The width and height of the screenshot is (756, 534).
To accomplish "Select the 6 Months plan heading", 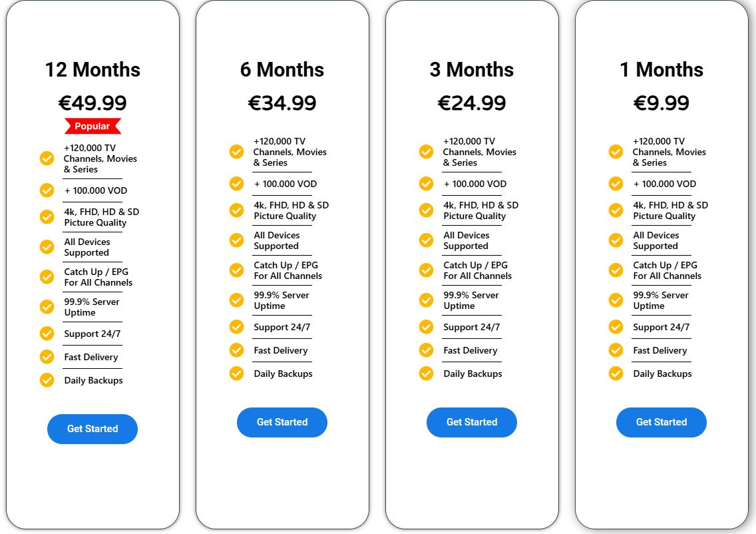I will (282, 69).
